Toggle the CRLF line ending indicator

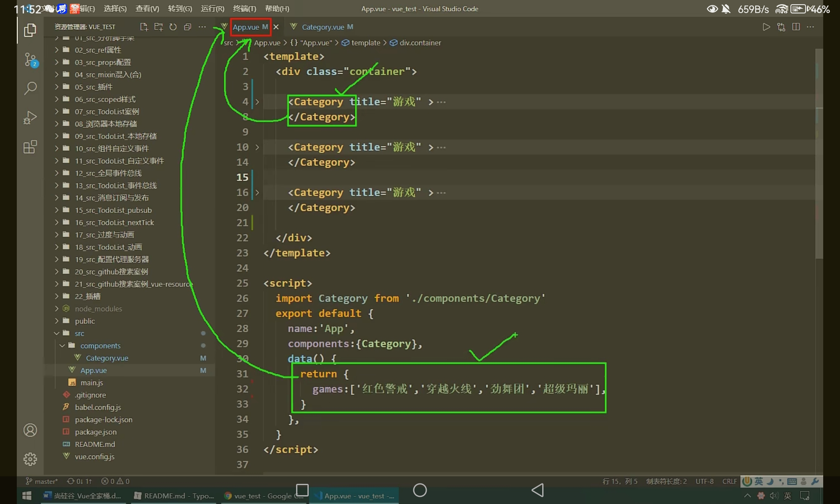(730, 481)
